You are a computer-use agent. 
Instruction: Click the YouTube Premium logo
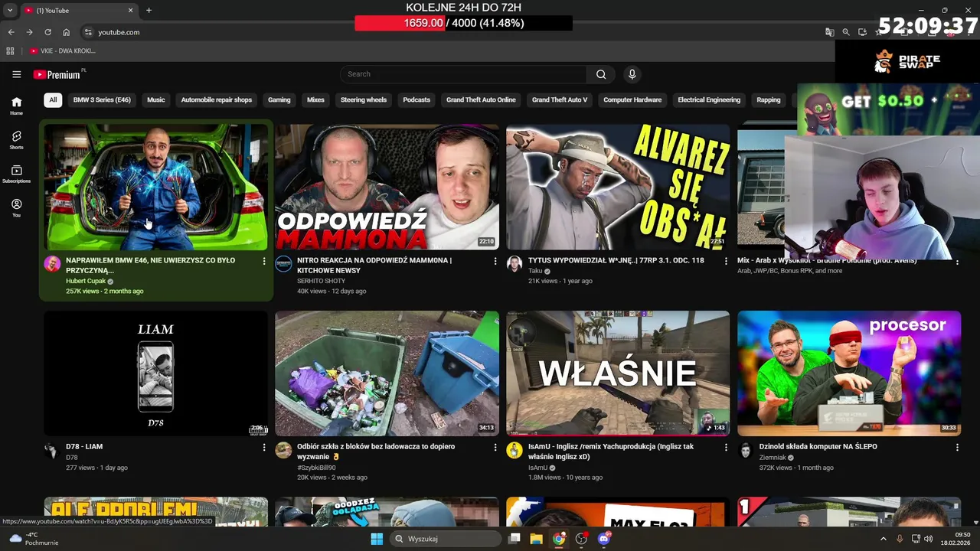tap(57, 74)
